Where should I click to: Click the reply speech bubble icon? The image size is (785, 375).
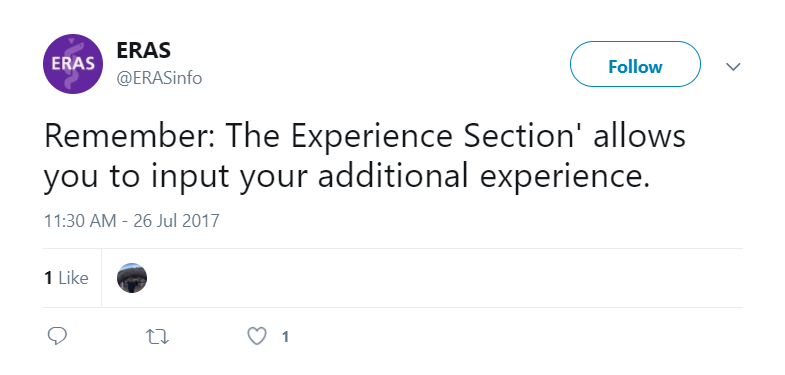57,336
